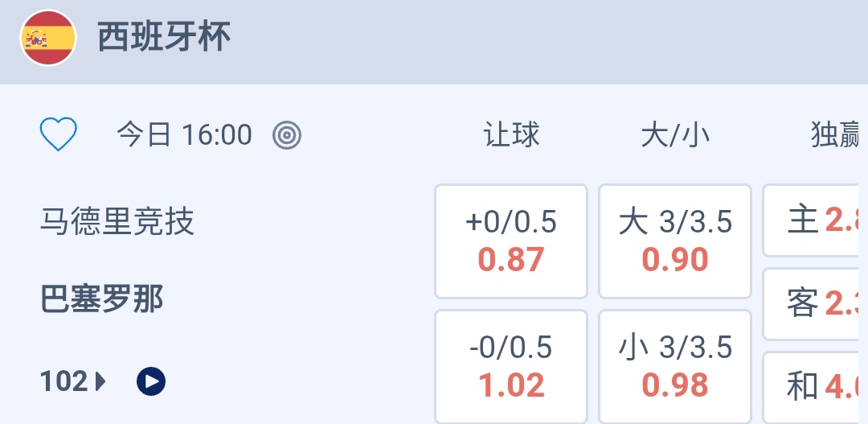
Task: Click the Spain flag icon
Action: click(48, 38)
